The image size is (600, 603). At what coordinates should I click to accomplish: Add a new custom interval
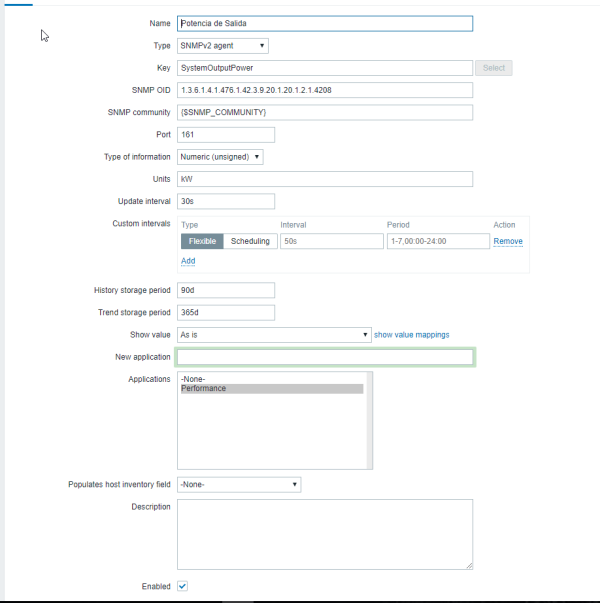(188, 261)
